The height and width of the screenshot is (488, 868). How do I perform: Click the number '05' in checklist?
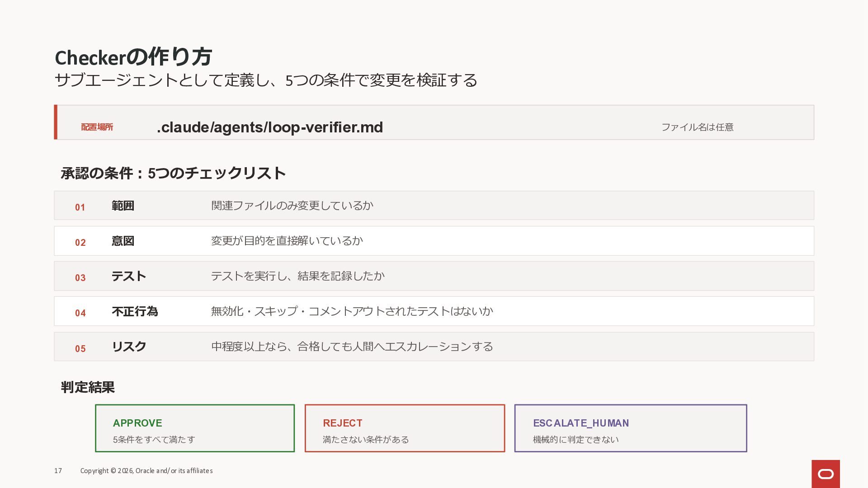80,349
